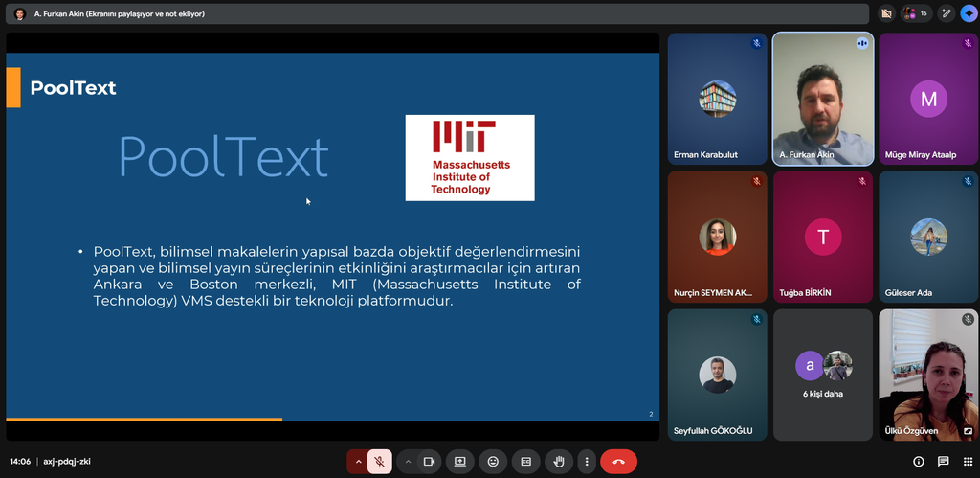Click Ülkü Özgüven's video tile

pos(928,374)
